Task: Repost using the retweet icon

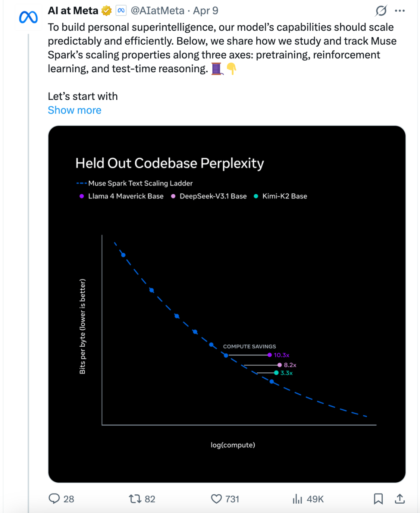Action: click(135, 499)
